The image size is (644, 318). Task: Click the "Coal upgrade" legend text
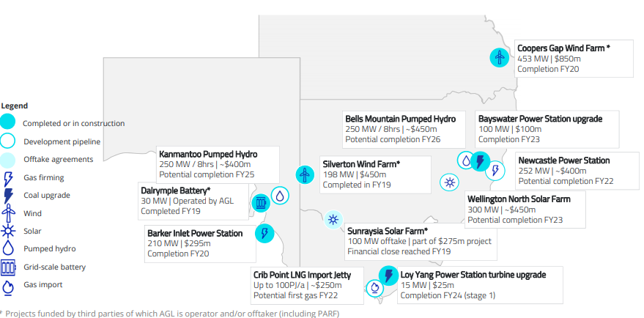pyautogui.click(x=47, y=196)
